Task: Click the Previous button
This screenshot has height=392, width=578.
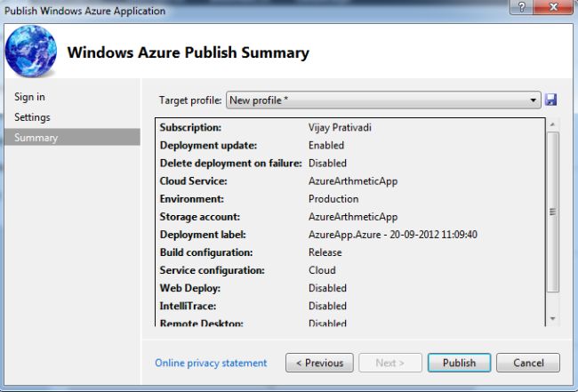Action: pyautogui.click(x=319, y=363)
